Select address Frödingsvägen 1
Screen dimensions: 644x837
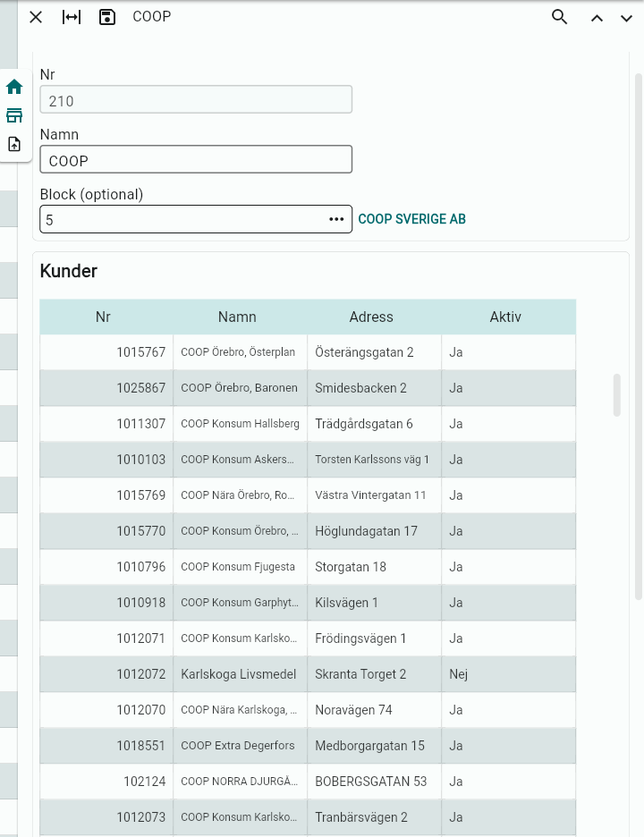(360, 638)
